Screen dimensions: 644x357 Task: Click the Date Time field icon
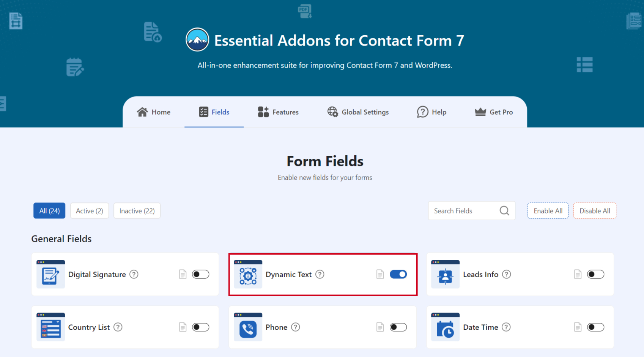[446, 327]
